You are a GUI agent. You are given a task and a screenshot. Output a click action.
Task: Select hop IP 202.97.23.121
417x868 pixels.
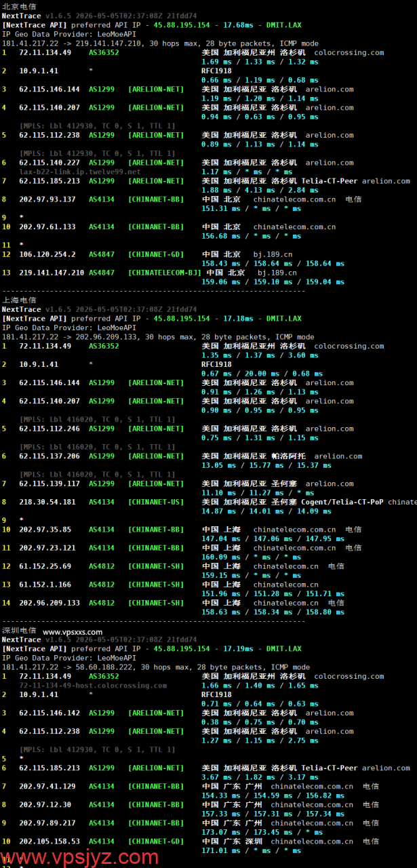[x=47, y=548]
